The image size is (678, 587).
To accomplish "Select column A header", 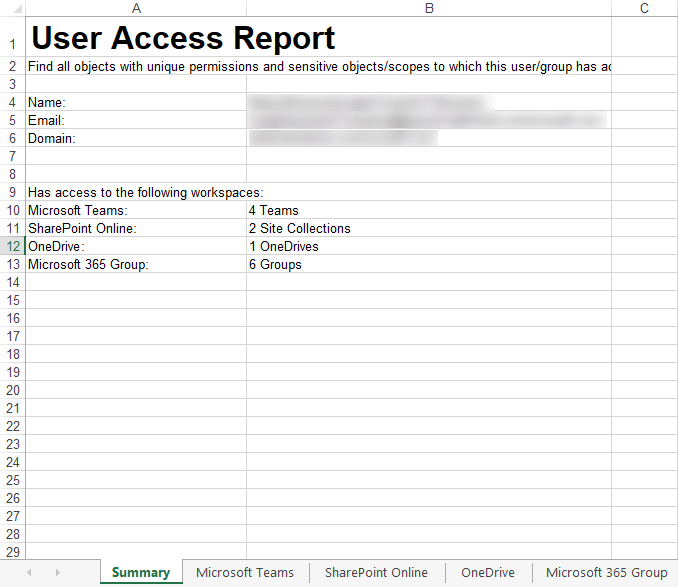I will (x=136, y=8).
